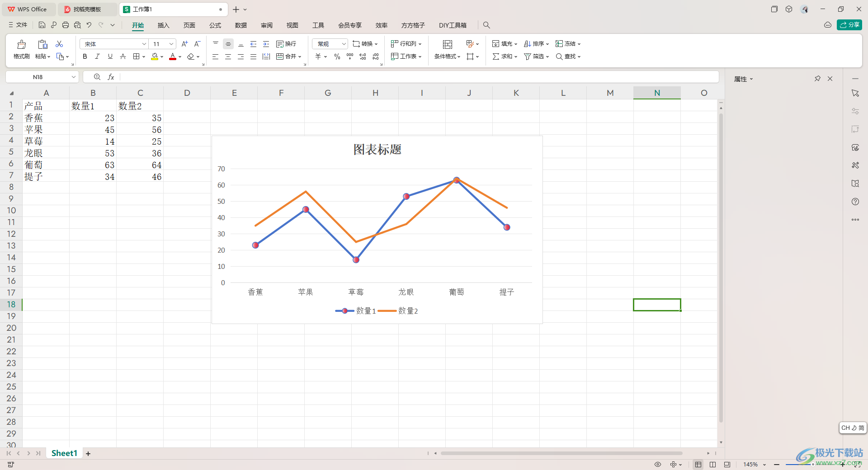Click the decrease indent icon
This screenshot has height=470, width=868.
coord(254,44)
